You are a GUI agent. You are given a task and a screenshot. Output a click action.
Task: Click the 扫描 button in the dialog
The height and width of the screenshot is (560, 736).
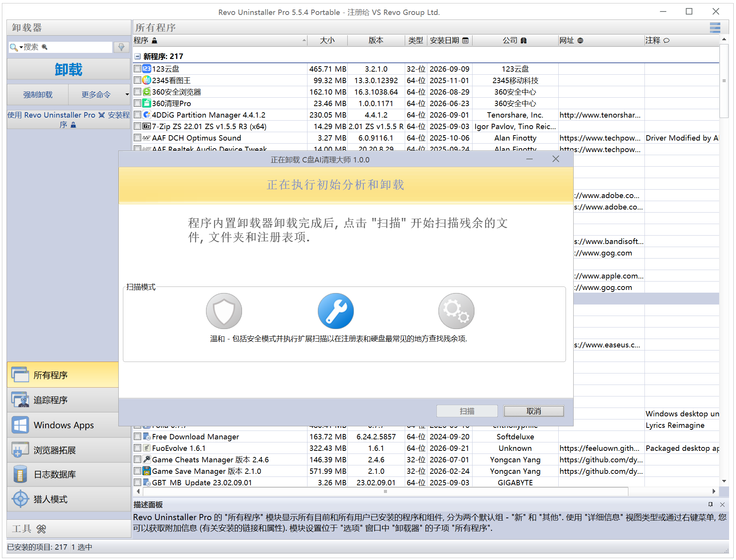467,411
